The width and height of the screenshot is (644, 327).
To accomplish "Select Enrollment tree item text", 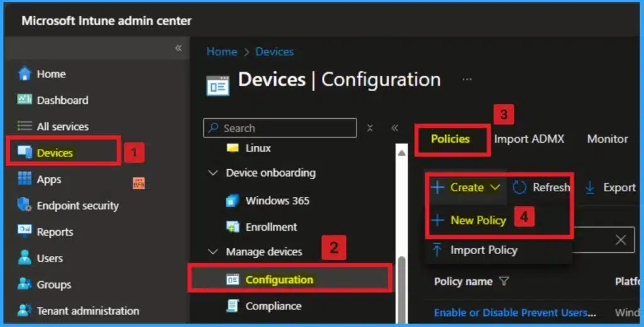I will point(271,227).
